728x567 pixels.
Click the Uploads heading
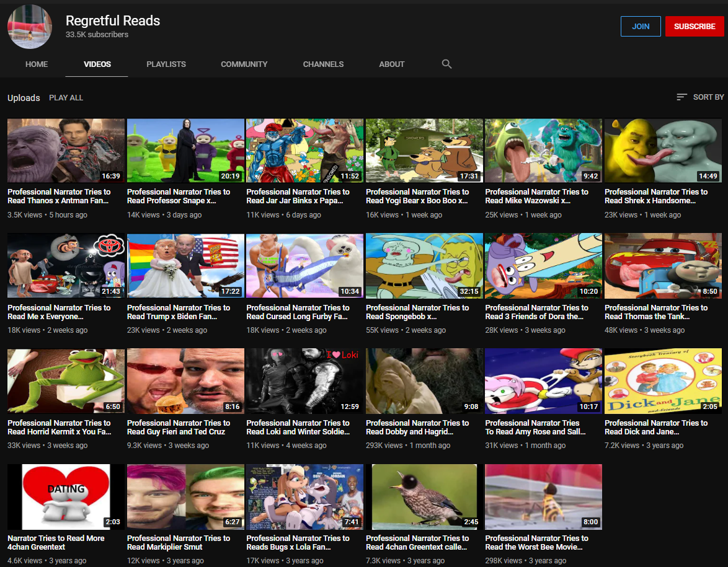coord(24,97)
